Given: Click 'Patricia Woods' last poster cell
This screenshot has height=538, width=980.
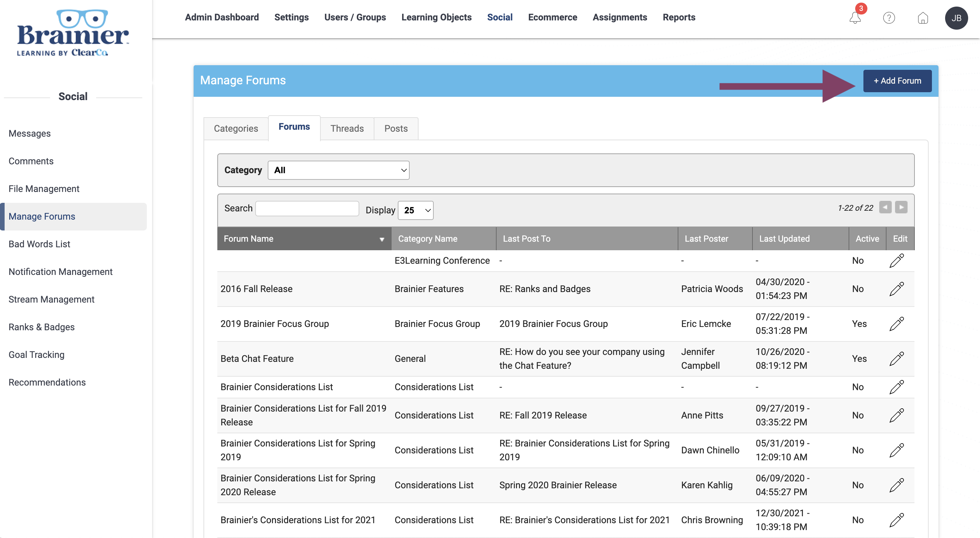Looking at the screenshot, I should [x=712, y=289].
